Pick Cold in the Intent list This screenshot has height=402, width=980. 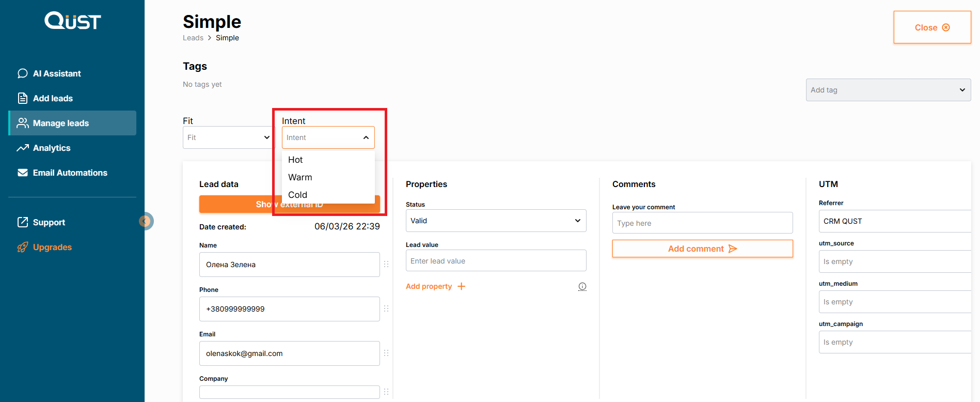coord(297,195)
